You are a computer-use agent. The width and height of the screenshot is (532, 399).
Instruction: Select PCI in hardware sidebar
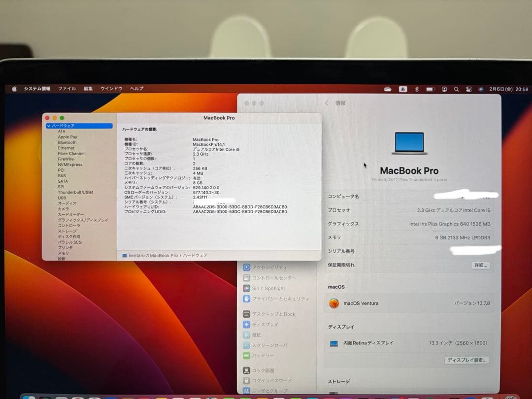tap(61, 170)
